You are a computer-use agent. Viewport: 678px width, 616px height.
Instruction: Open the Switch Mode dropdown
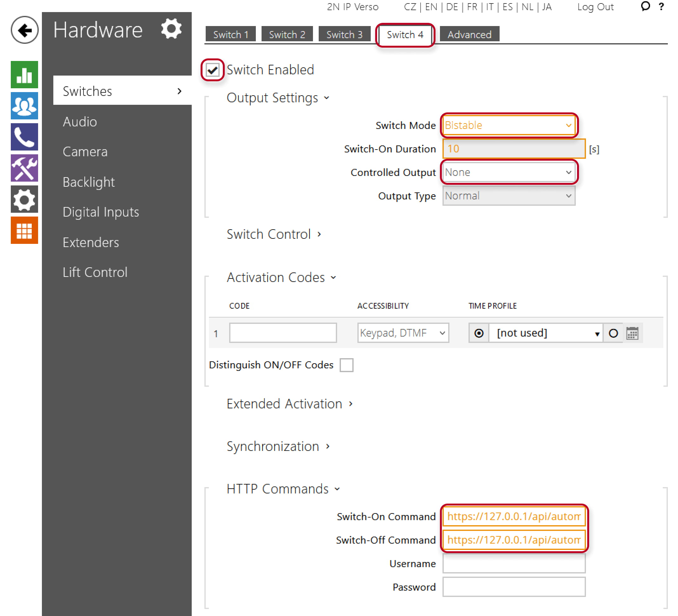(x=509, y=125)
